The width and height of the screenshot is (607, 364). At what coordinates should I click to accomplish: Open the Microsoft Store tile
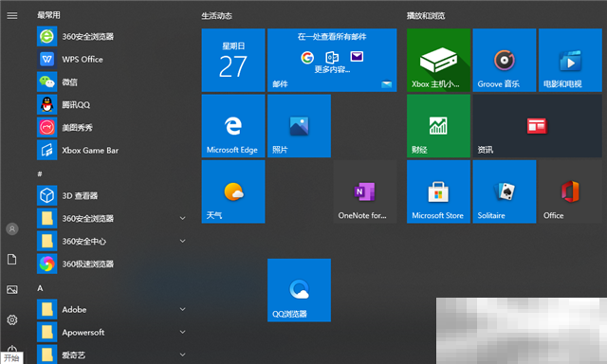tap(438, 191)
